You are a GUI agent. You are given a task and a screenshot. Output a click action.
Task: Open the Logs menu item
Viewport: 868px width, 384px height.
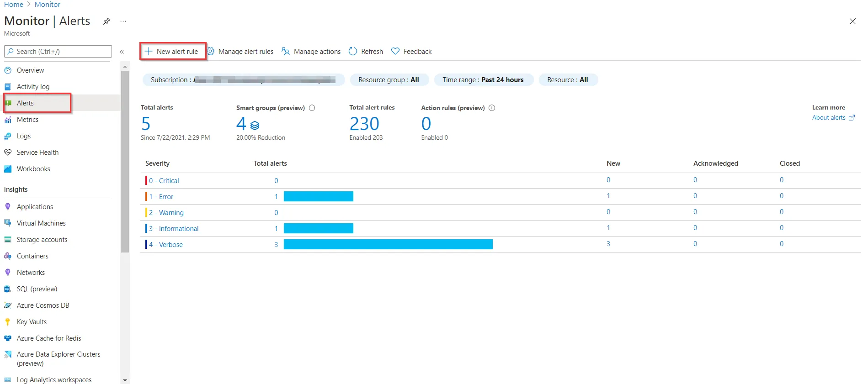click(24, 136)
